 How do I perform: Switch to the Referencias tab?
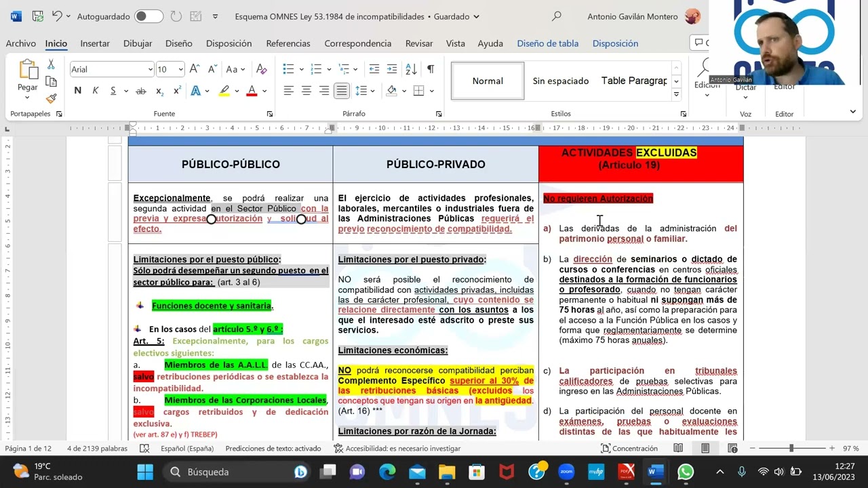[x=288, y=43]
